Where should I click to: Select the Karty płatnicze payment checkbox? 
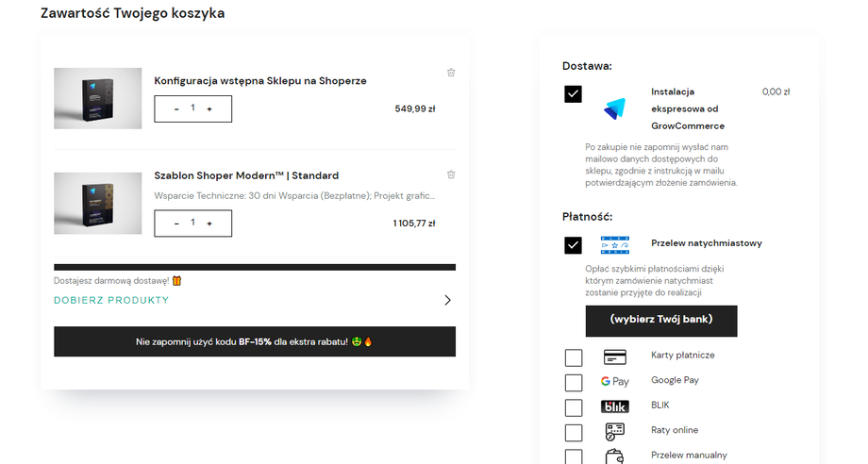574,357
